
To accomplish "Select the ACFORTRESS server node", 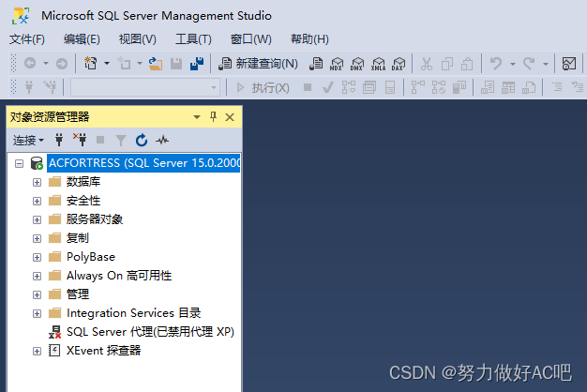I will tap(144, 163).
